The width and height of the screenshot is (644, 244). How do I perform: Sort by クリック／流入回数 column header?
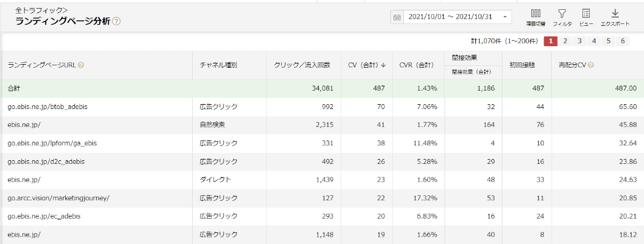pyautogui.click(x=302, y=65)
